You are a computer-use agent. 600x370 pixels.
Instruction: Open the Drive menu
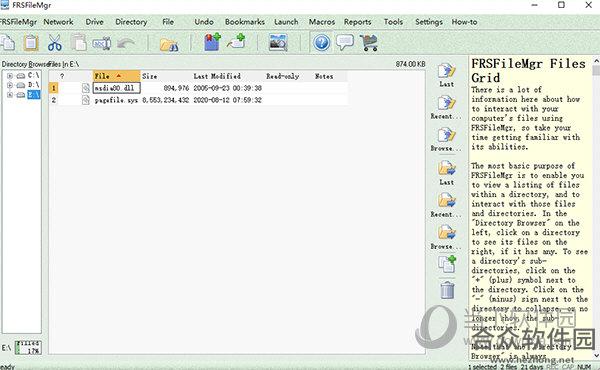[x=95, y=22]
